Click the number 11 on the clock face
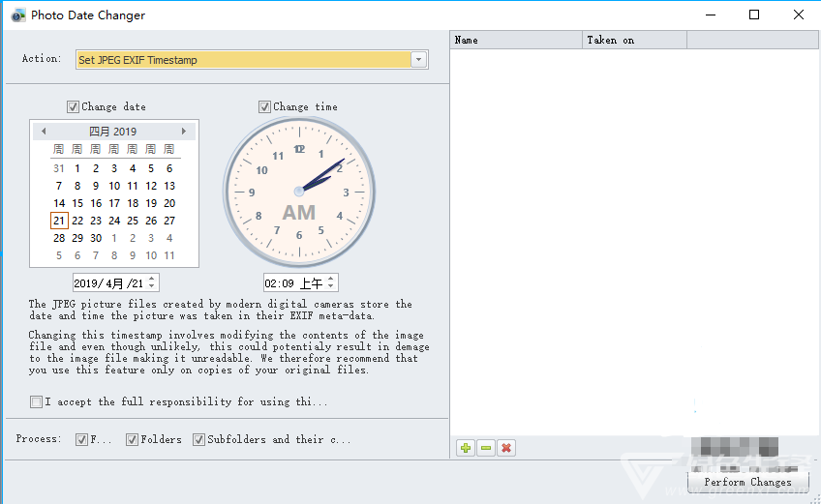The height and width of the screenshot is (504, 821). (x=278, y=156)
